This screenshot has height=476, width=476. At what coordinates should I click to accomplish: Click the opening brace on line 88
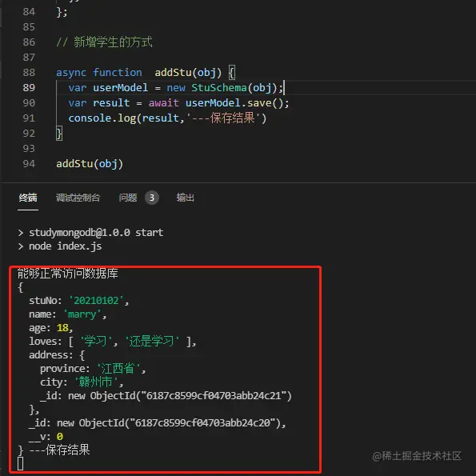tap(232, 73)
